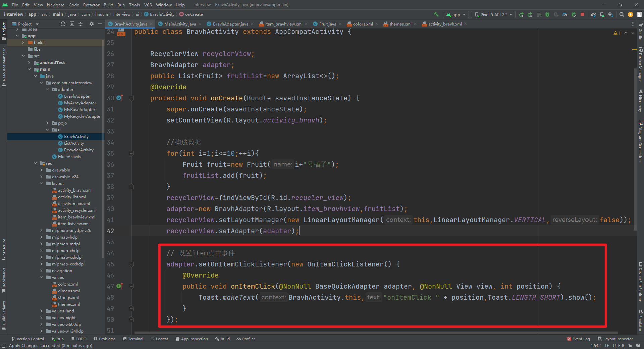This screenshot has height=349, width=644.
Task: Open the VCS menu
Action: coord(148,5)
